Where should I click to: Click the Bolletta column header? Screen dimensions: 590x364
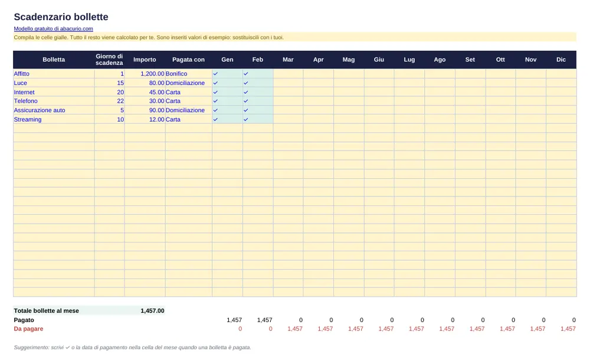54,60
